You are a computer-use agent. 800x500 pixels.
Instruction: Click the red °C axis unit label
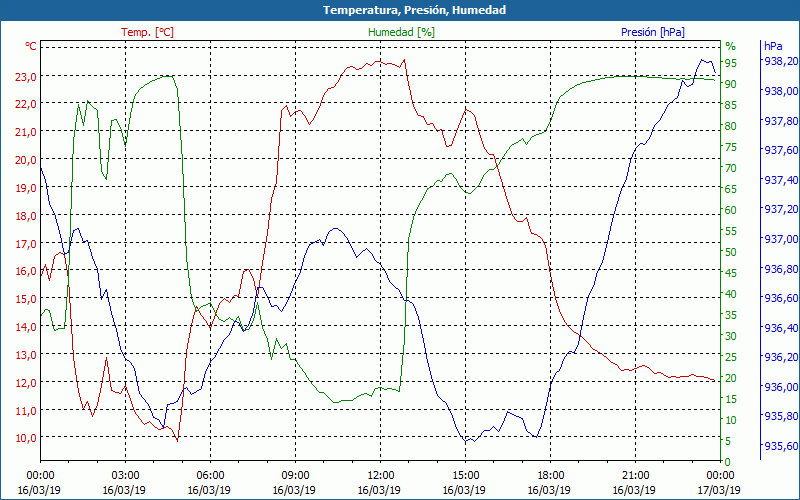coord(31,46)
